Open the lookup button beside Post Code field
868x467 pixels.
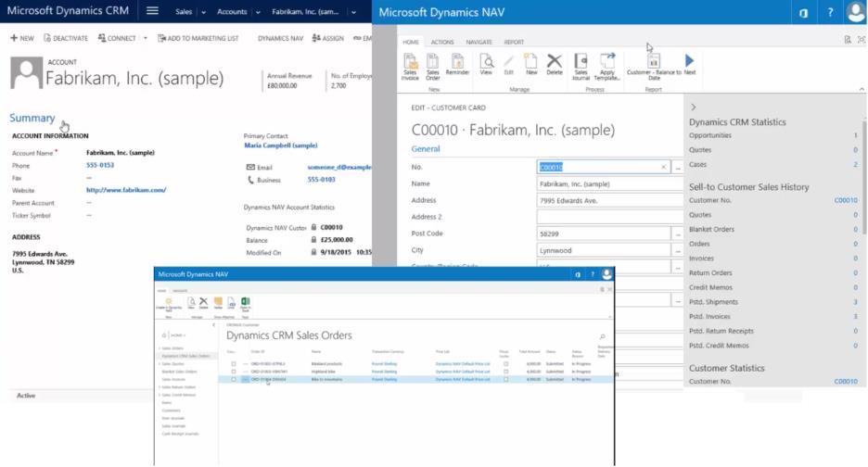coord(678,234)
